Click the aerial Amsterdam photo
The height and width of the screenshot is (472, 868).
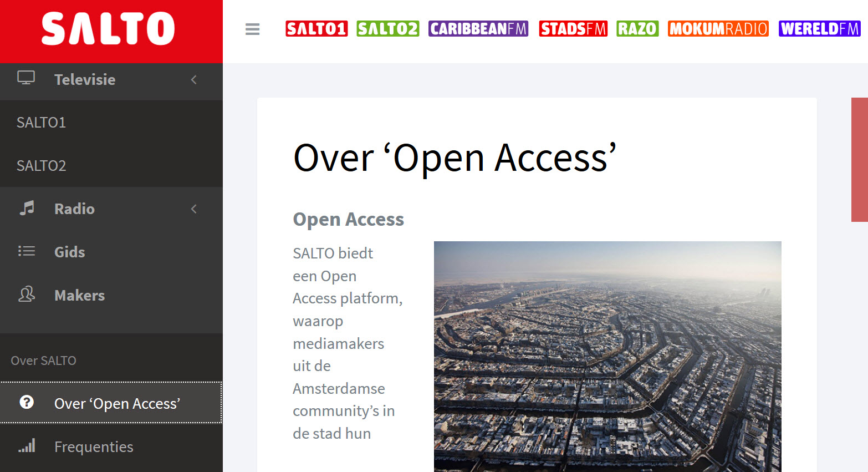click(x=607, y=357)
